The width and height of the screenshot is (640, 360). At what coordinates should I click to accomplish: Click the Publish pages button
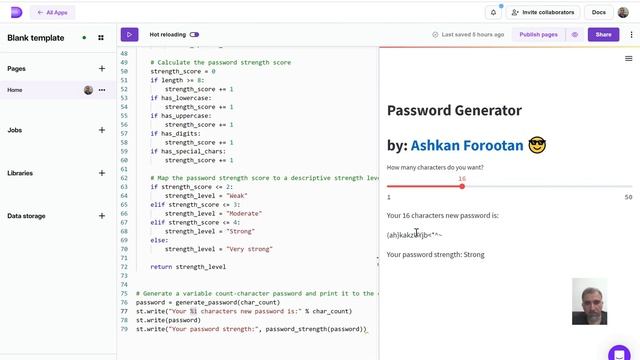coord(538,35)
